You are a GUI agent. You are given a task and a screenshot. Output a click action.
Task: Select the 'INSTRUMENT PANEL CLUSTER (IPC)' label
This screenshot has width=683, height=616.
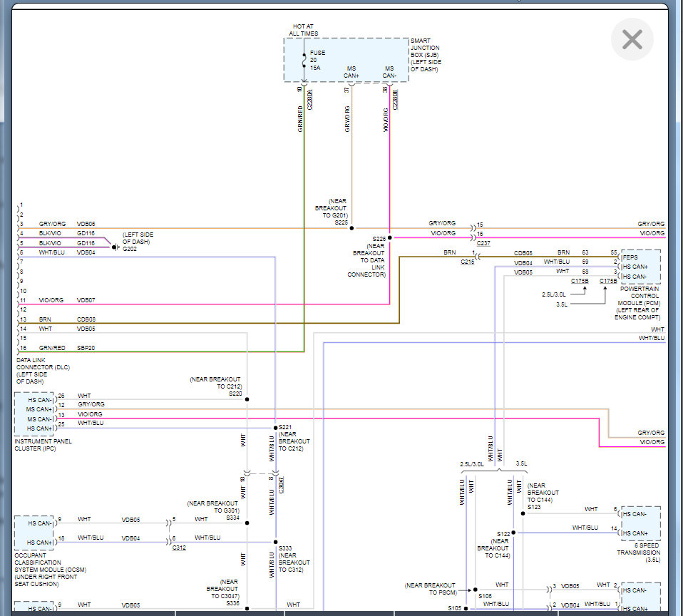(43, 445)
